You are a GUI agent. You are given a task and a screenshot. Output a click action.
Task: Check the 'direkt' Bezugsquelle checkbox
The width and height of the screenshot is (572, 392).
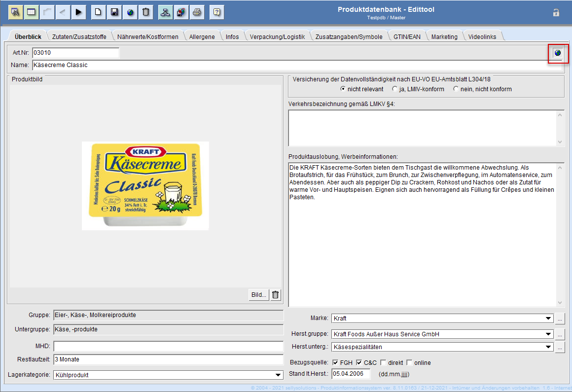[383, 362]
